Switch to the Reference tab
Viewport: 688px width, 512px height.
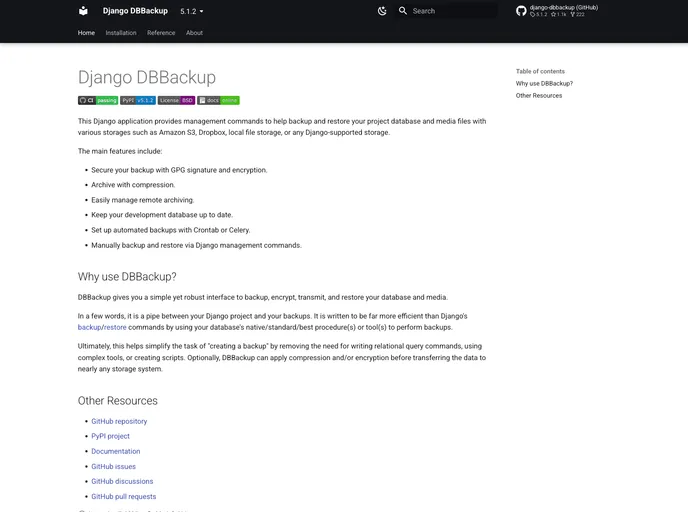161,33
